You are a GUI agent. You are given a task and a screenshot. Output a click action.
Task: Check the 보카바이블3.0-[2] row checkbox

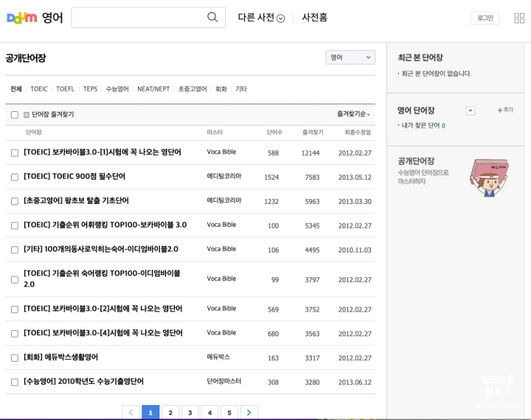(14, 310)
